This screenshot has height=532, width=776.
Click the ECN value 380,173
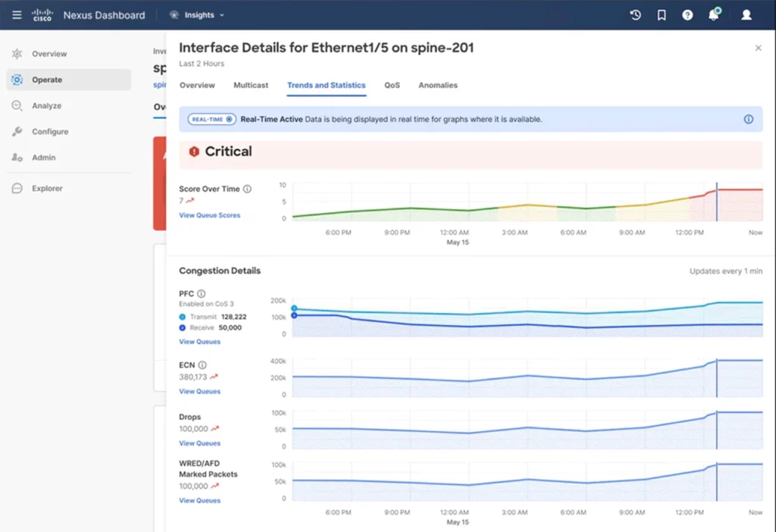[193, 377]
